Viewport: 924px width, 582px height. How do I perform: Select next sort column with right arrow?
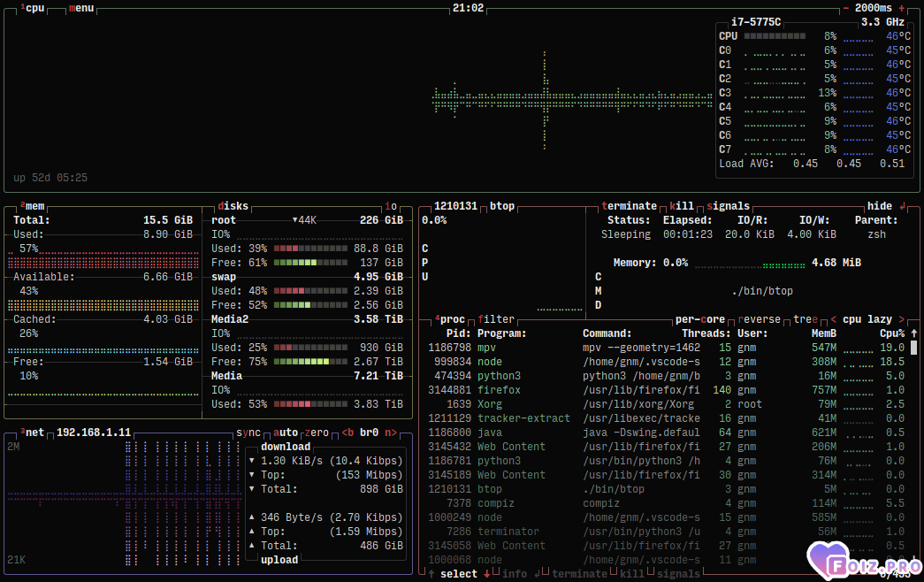click(901, 319)
